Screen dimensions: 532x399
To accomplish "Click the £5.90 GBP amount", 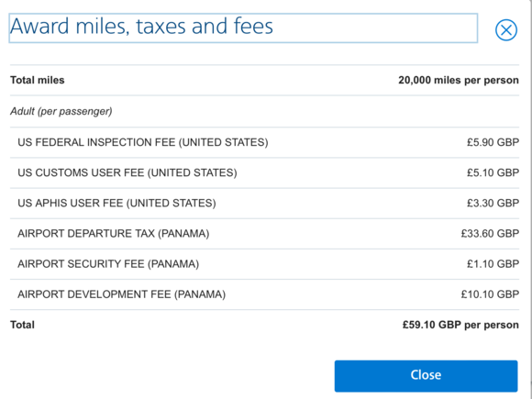I will coord(493,142).
